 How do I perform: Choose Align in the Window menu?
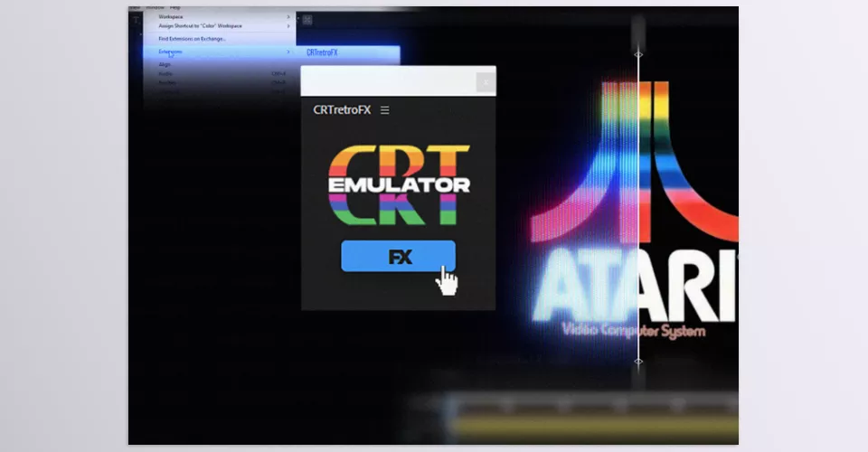click(165, 64)
